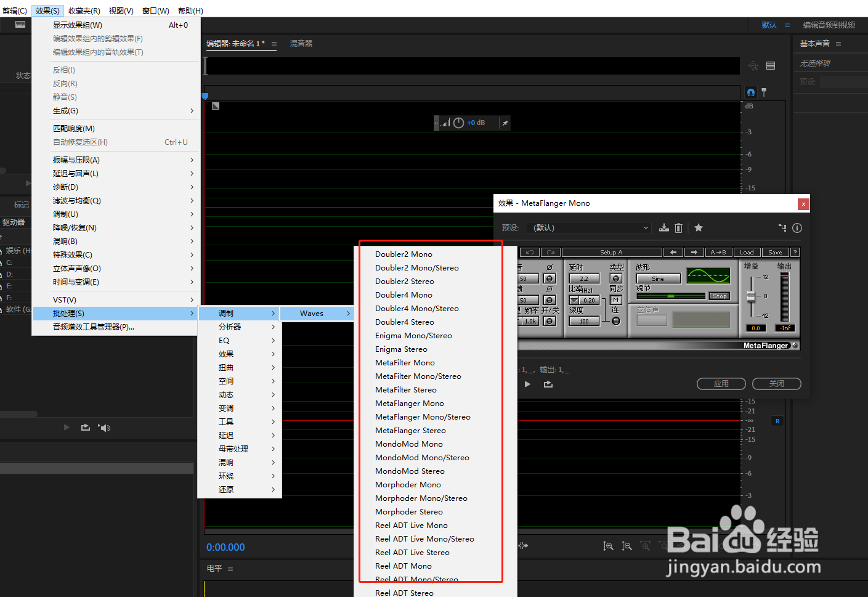Toggle the feedback phase invert button

tap(550, 301)
